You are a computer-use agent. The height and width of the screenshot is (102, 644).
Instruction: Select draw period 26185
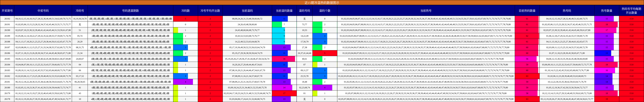coord(7,59)
